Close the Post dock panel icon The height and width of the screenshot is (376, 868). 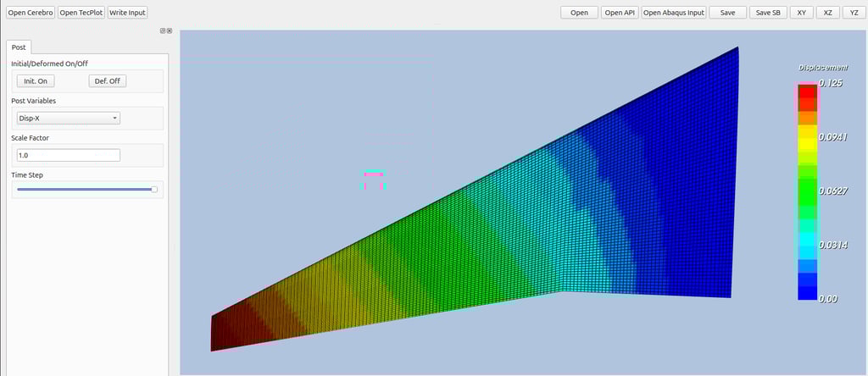170,31
